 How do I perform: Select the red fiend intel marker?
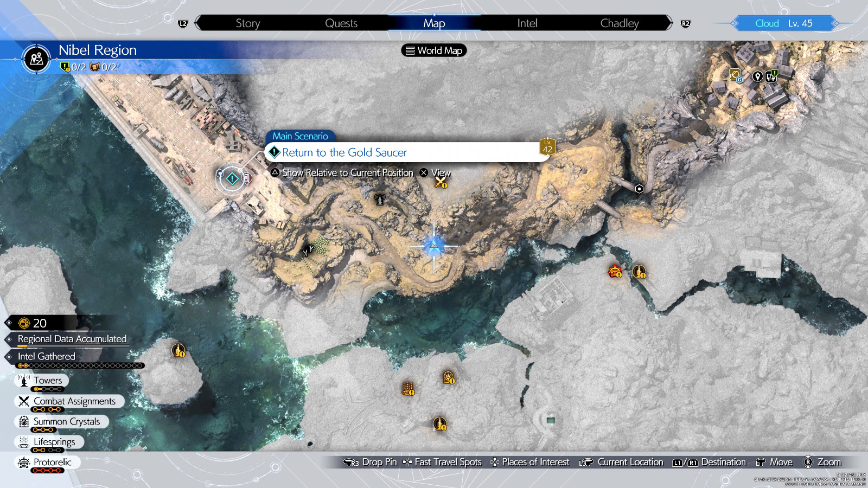[x=615, y=271]
